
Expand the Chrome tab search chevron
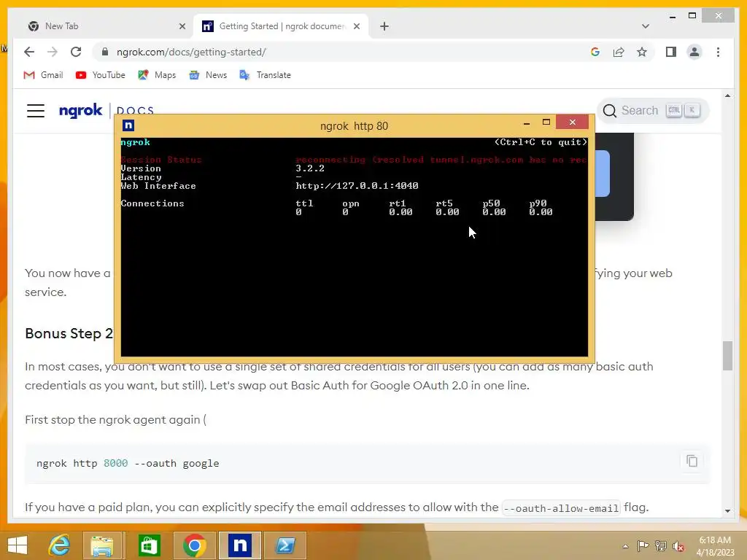[x=646, y=27]
